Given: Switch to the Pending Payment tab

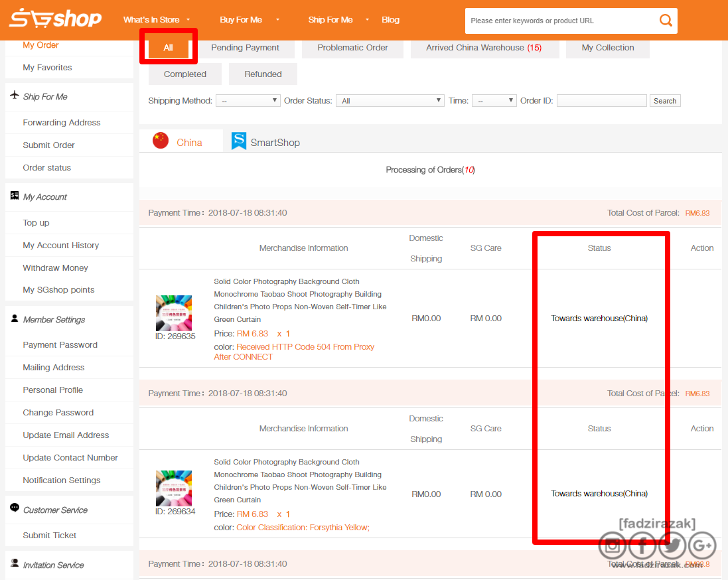Looking at the screenshot, I should (245, 47).
